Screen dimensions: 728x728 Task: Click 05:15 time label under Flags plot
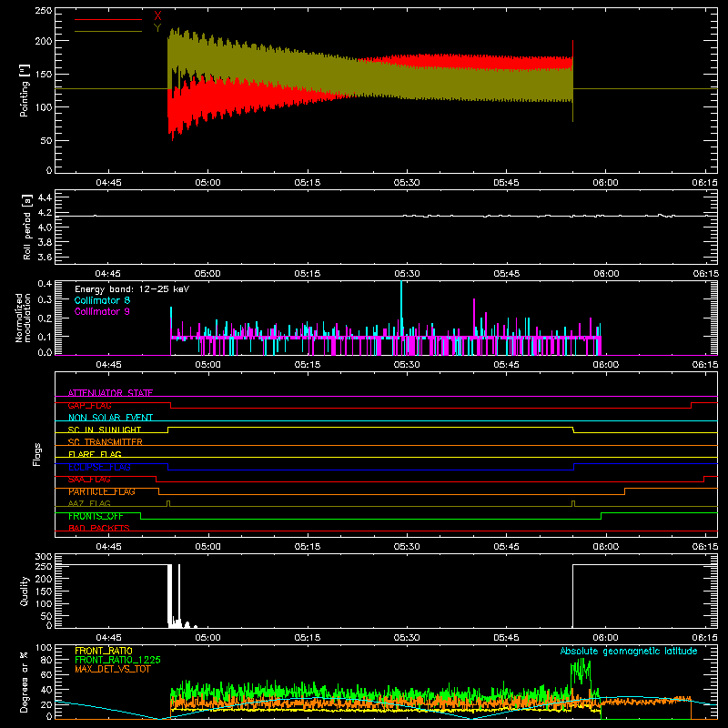click(x=308, y=547)
